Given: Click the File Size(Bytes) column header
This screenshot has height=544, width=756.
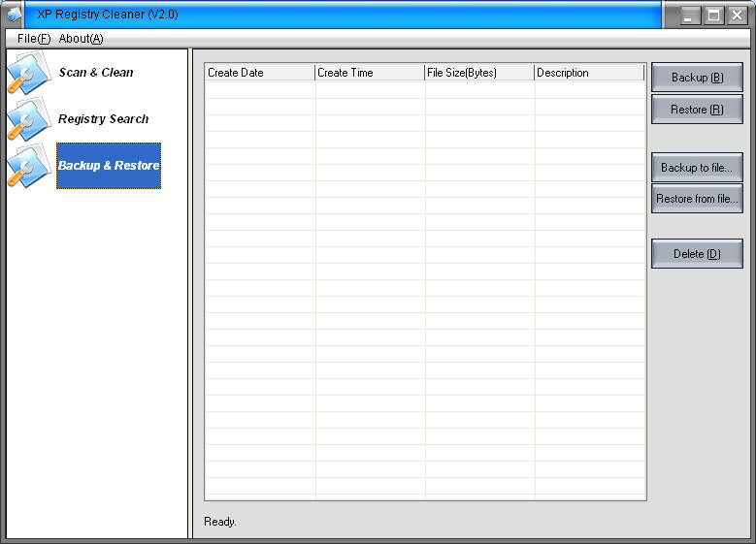Looking at the screenshot, I should 479,73.
